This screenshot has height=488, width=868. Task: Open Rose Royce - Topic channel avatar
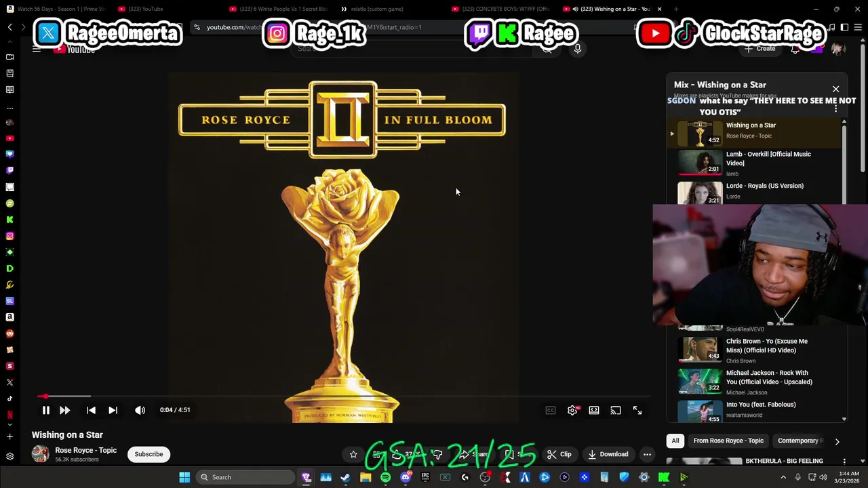coord(40,454)
